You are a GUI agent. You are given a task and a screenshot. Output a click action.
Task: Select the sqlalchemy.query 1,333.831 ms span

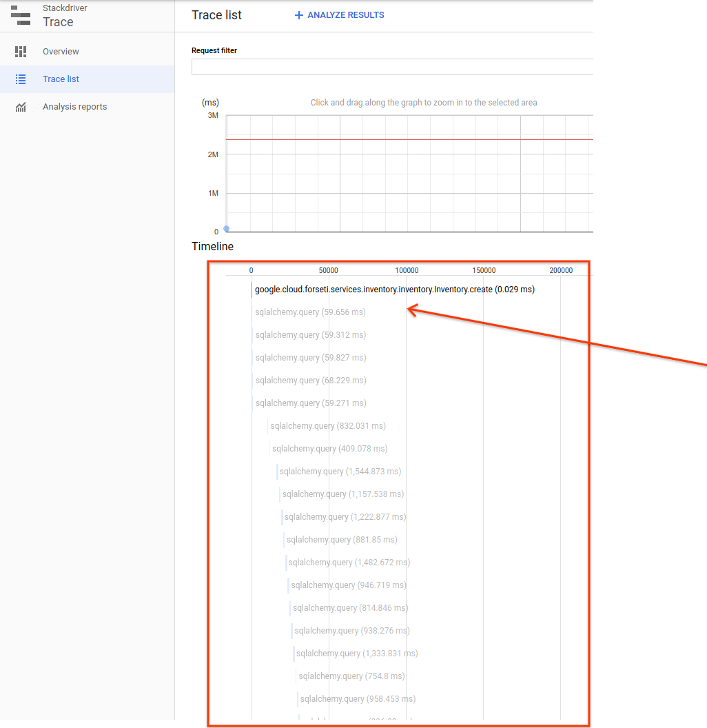(357, 654)
